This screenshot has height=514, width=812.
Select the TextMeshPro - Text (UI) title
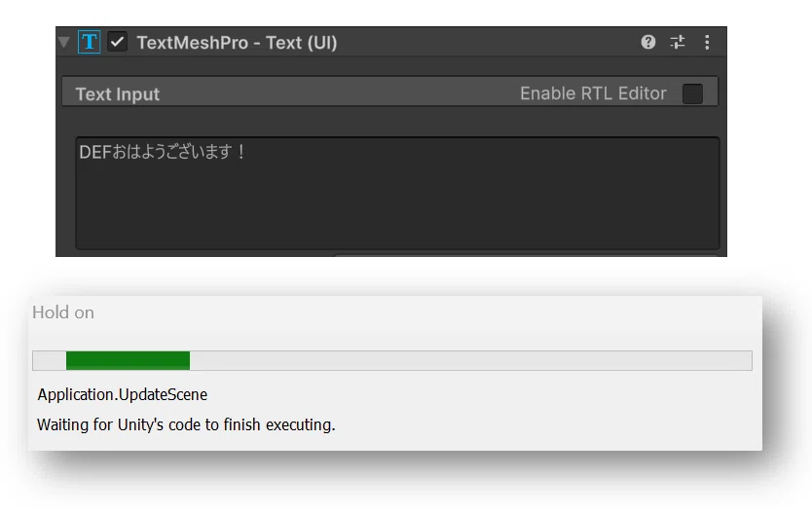[x=237, y=43]
